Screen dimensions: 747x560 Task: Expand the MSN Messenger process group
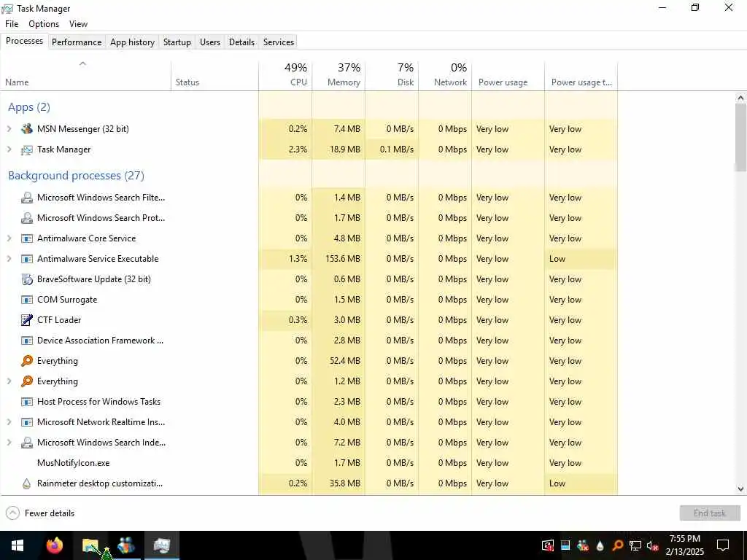tap(9, 129)
